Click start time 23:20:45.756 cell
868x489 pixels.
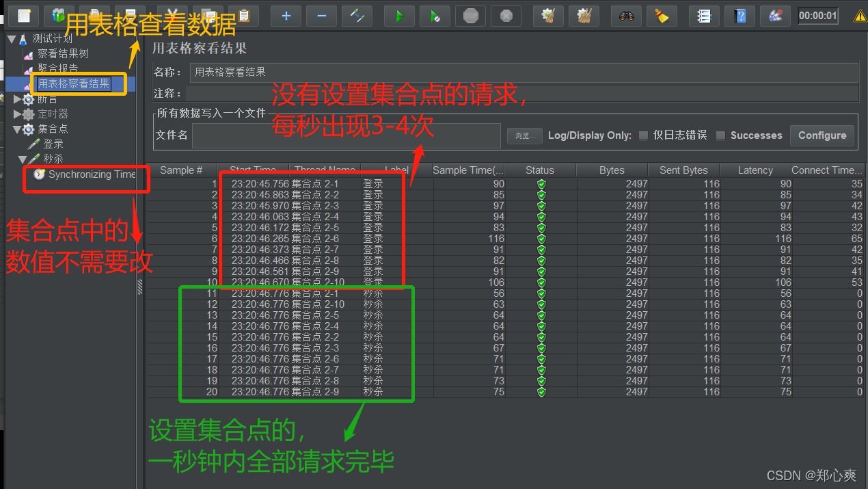click(260, 184)
